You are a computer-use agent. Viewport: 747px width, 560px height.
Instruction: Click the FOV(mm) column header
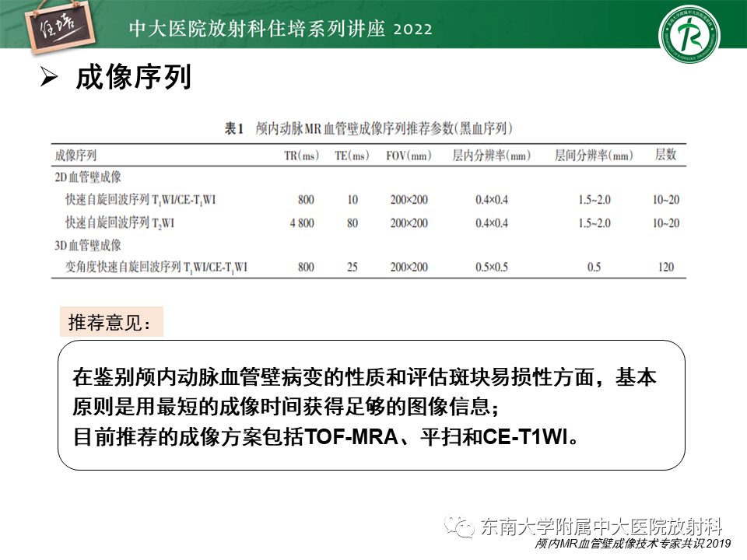tap(409, 156)
